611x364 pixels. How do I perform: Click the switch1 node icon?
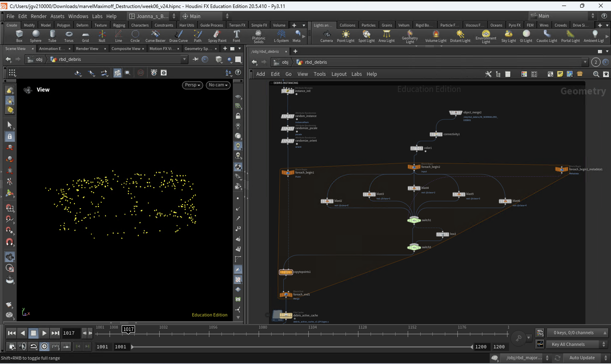pos(414,220)
